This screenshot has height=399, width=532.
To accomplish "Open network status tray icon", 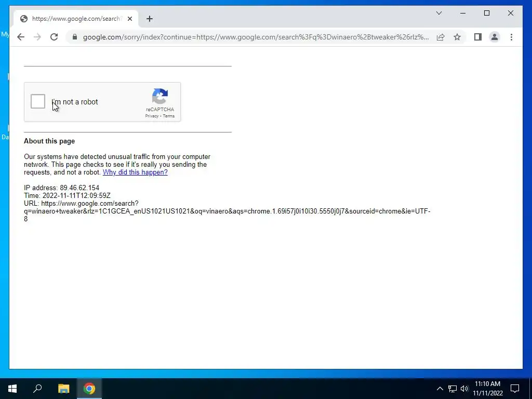I will click(453, 389).
